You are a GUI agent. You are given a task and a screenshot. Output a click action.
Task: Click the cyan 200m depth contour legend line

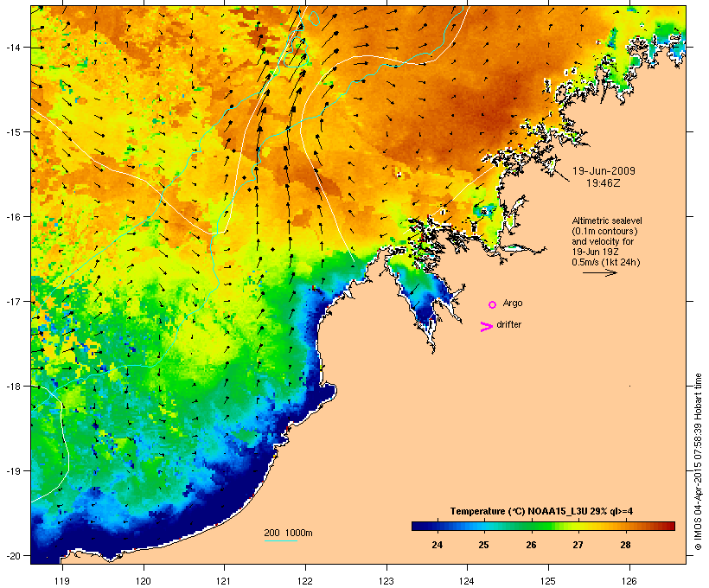click(280, 540)
